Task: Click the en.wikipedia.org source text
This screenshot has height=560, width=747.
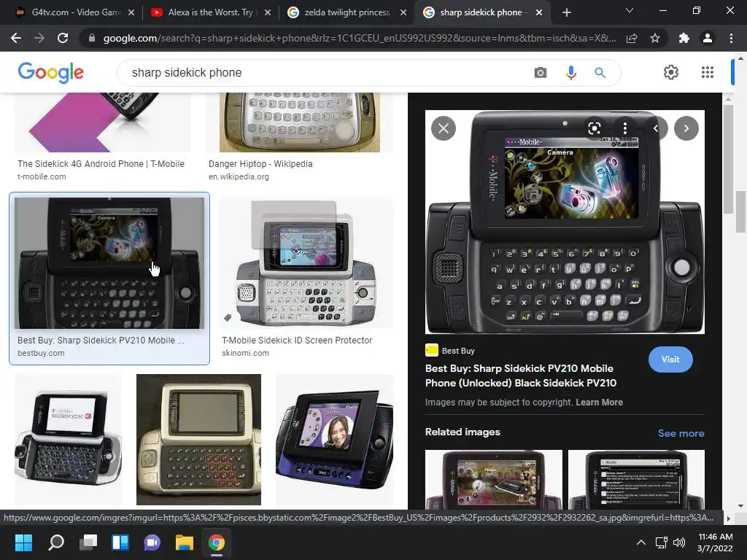Action: [239, 176]
